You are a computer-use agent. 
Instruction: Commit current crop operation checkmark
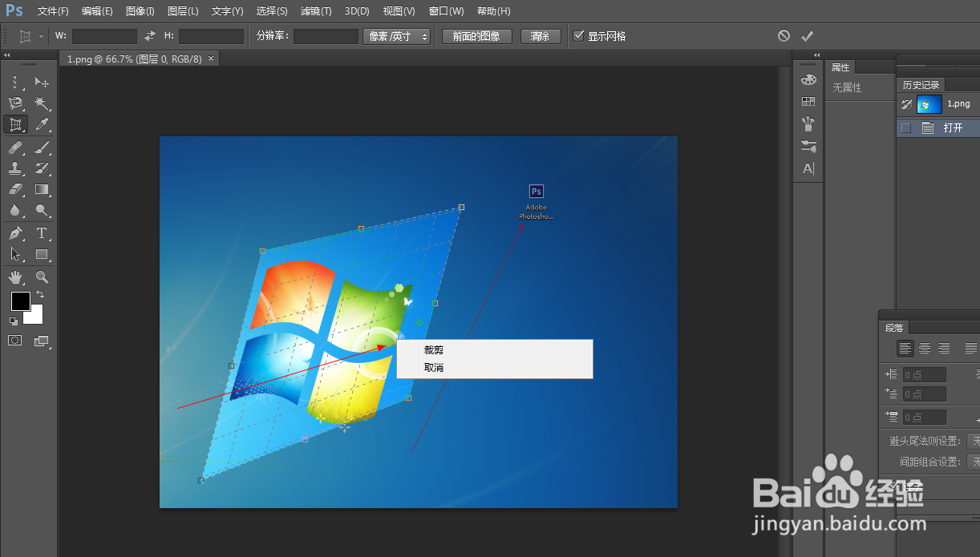808,35
